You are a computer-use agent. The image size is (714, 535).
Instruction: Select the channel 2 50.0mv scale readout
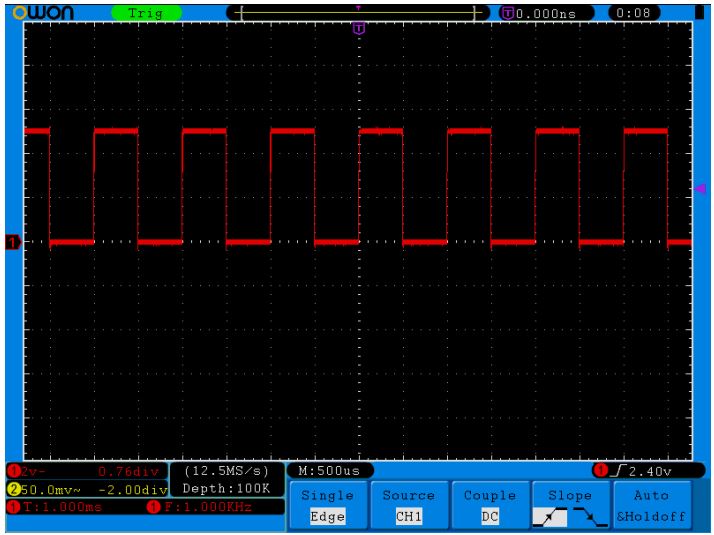coord(51,490)
